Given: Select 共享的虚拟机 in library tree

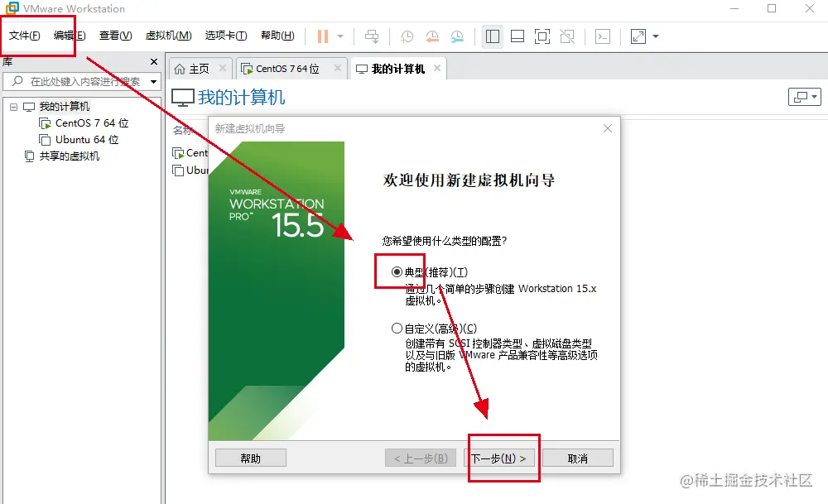Looking at the screenshot, I should (70, 156).
